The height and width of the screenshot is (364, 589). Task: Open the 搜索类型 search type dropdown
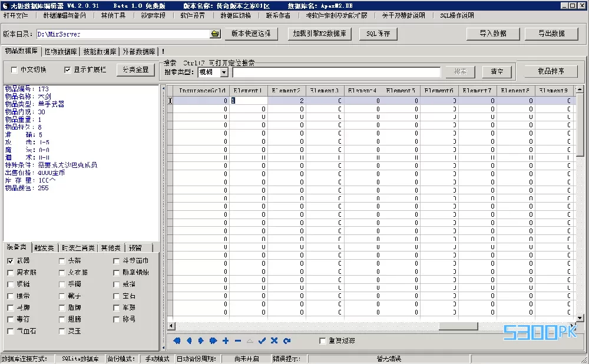point(224,72)
